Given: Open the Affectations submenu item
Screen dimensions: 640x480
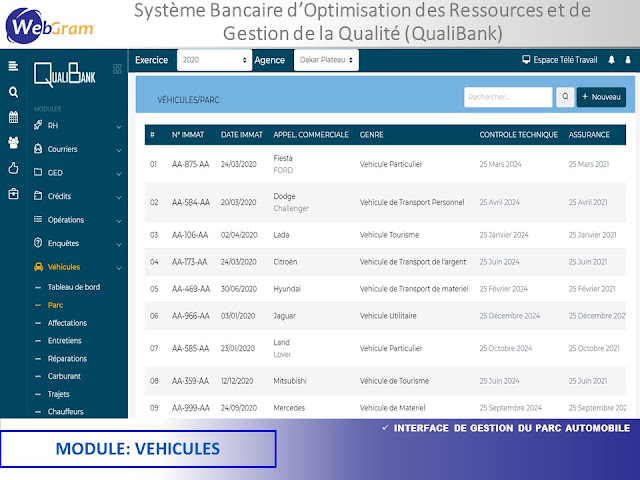Looking at the screenshot, I should pyautogui.click(x=67, y=323).
